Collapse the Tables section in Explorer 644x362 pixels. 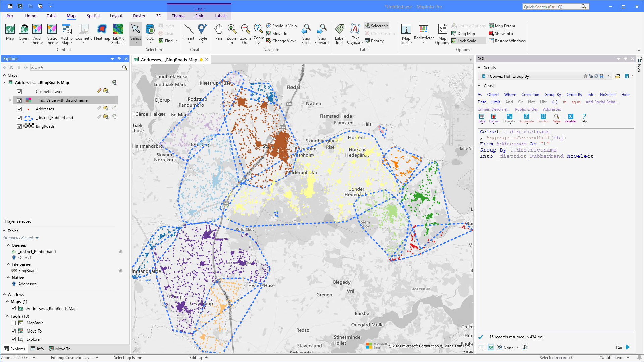(4, 231)
